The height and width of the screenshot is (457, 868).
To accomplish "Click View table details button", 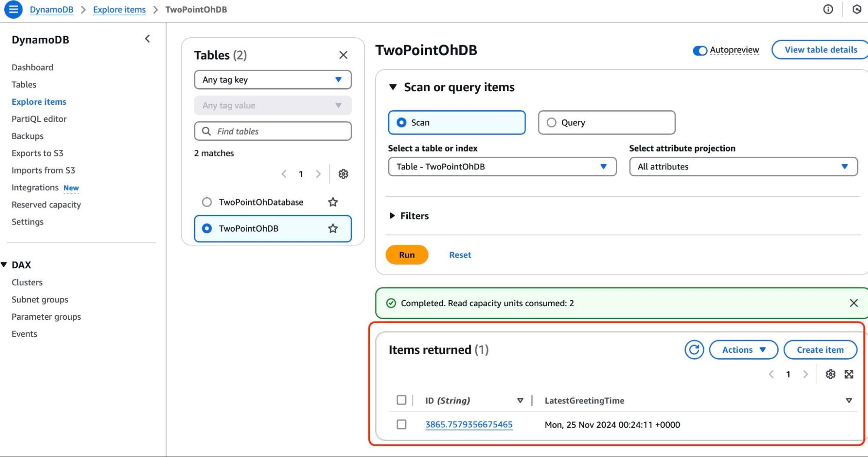I will point(820,50).
